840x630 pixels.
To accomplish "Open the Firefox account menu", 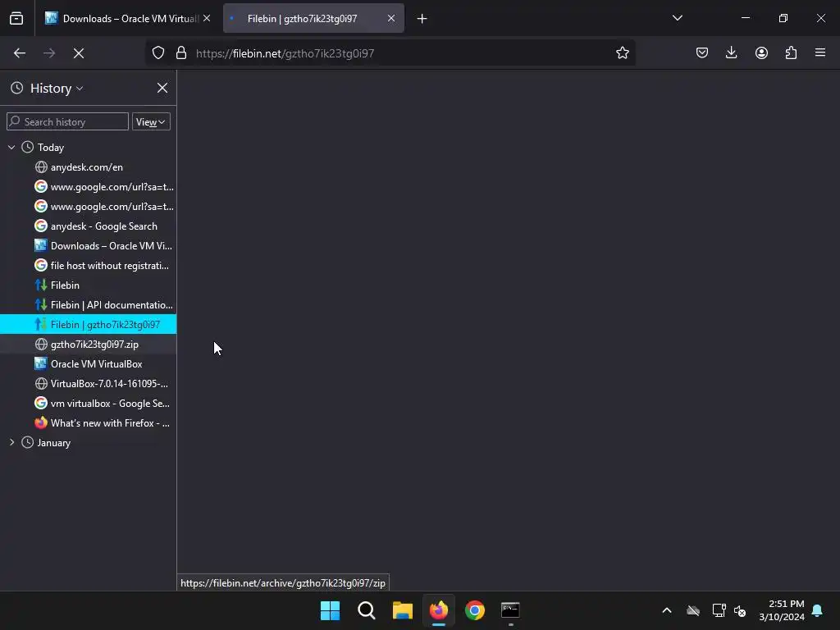I will click(761, 52).
